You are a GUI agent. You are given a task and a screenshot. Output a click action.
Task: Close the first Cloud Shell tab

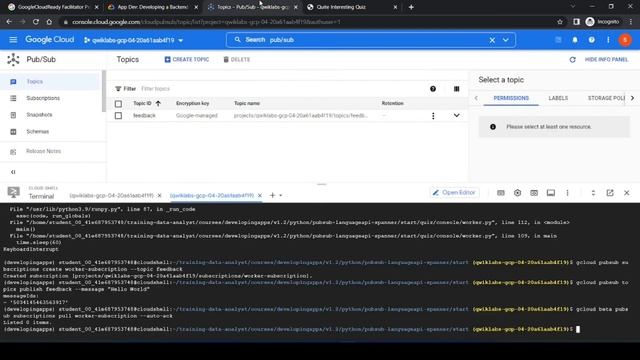pyautogui.click(x=160, y=196)
